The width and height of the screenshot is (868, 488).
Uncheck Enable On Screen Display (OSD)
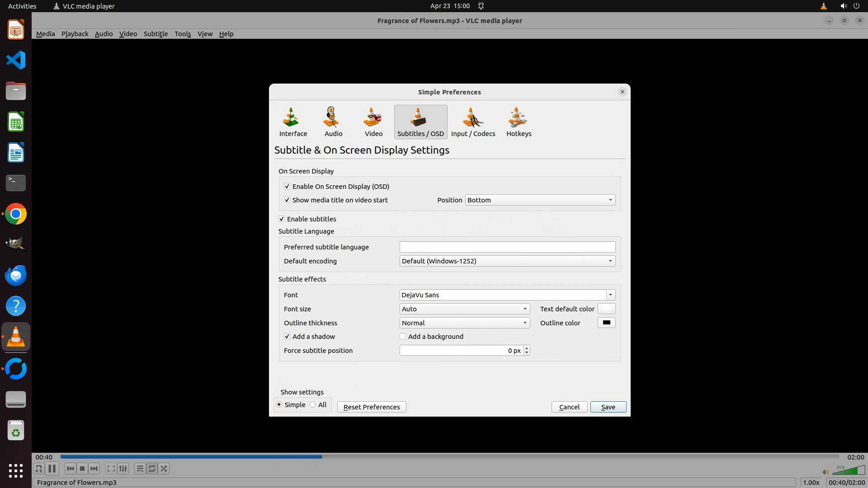(287, 186)
